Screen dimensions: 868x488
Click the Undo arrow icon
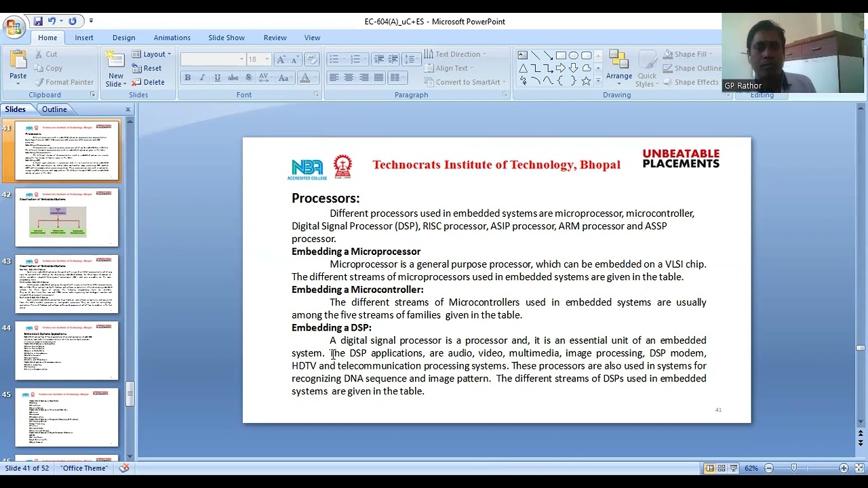tap(52, 21)
